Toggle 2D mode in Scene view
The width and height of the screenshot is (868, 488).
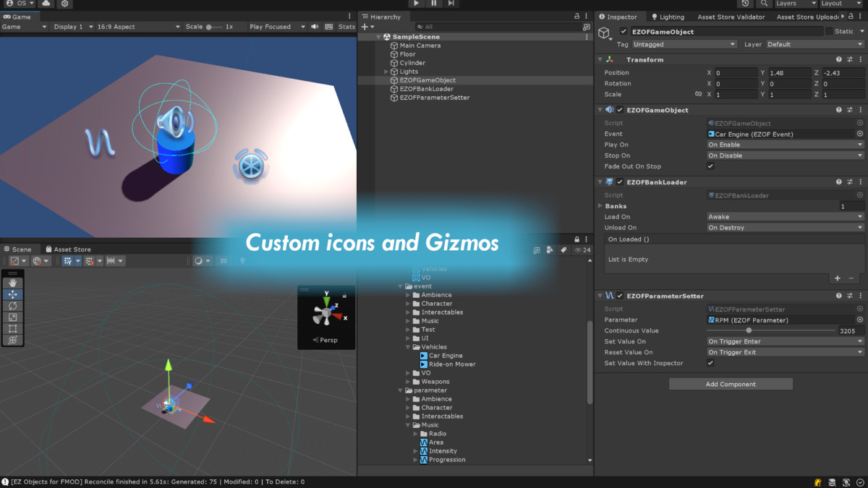224,261
